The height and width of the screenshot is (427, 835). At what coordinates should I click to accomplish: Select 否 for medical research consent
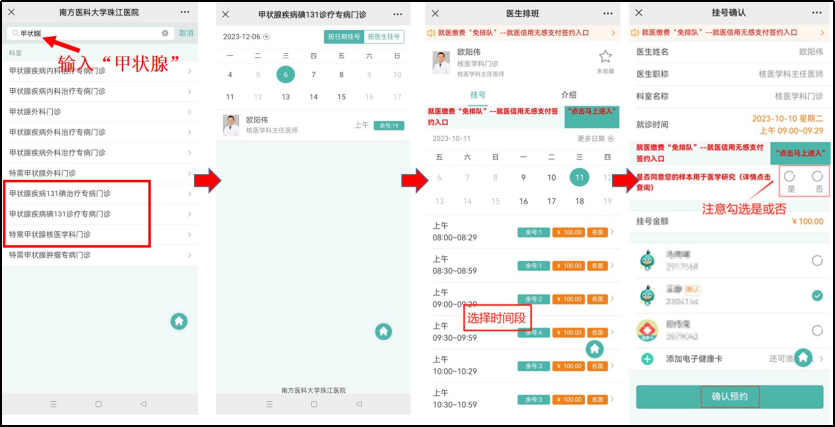pyautogui.click(x=817, y=177)
